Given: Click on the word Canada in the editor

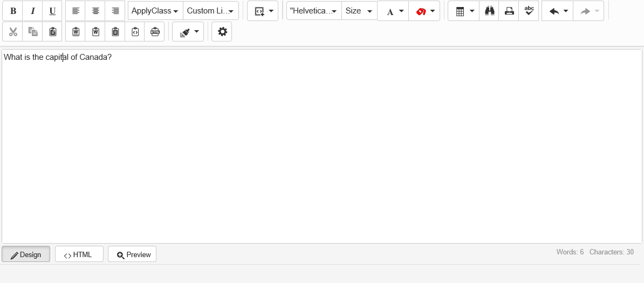Looking at the screenshot, I should tap(93, 57).
